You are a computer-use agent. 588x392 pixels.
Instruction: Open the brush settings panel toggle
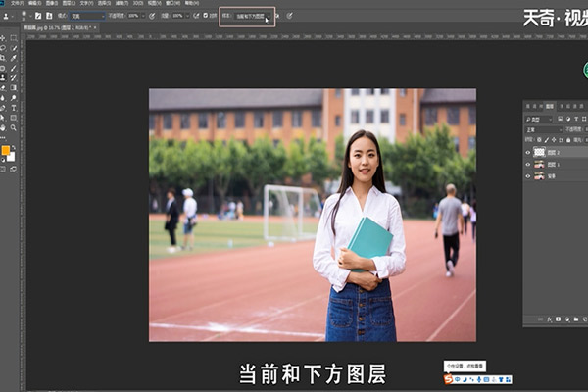pyautogui.click(x=38, y=16)
